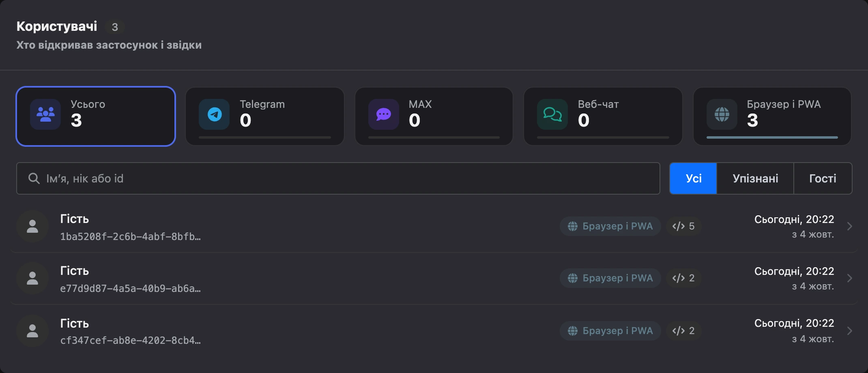This screenshot has height=373, width=868.
Task: Click the MAX chat bubble icon
Action: coord(384,114)
